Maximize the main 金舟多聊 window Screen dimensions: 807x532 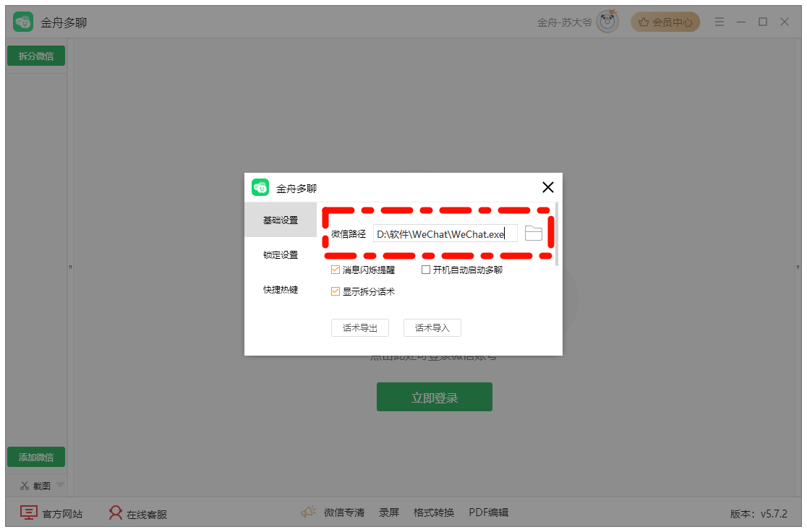763,22
